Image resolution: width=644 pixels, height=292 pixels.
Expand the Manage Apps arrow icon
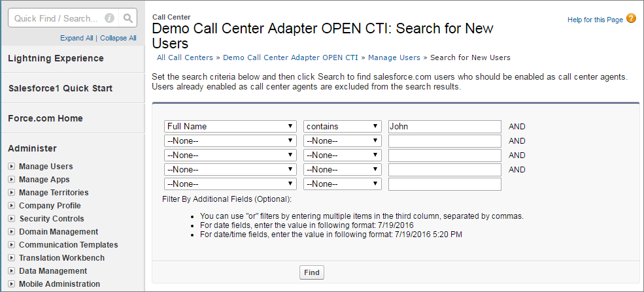12,180
